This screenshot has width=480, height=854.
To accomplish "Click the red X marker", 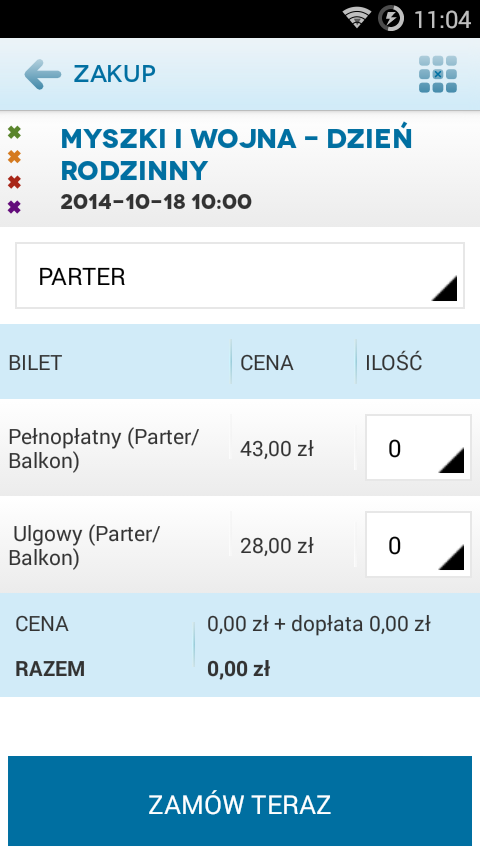I will pyautogui.click(x=14, y=182).
